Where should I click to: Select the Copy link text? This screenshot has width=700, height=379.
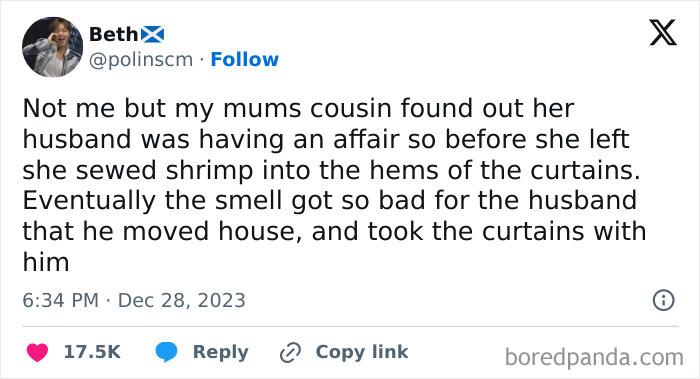[362, 352]
